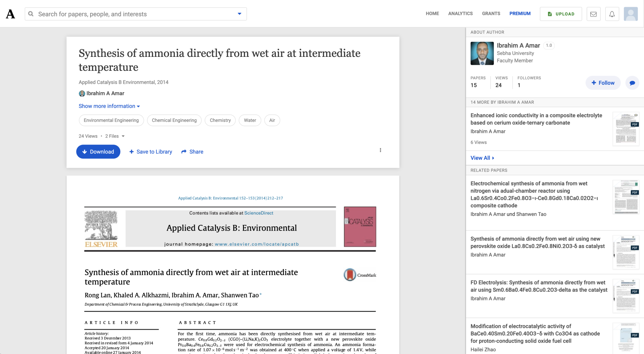Open the notifications bell icon
644x354 pixels.
point(612,14)
